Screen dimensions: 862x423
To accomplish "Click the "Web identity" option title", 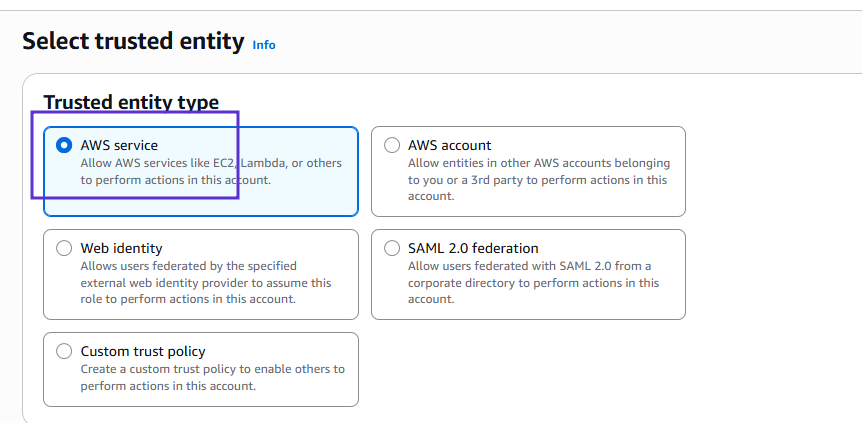I will point(121,248).
